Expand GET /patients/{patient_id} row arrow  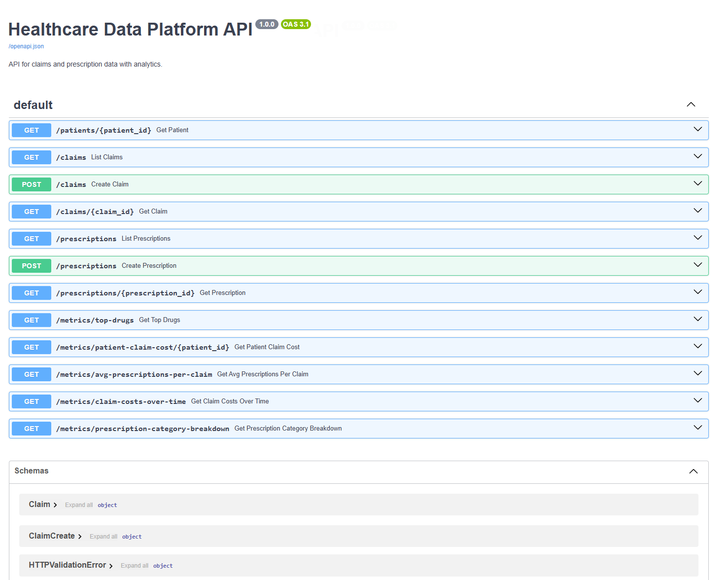click(697, 130)
